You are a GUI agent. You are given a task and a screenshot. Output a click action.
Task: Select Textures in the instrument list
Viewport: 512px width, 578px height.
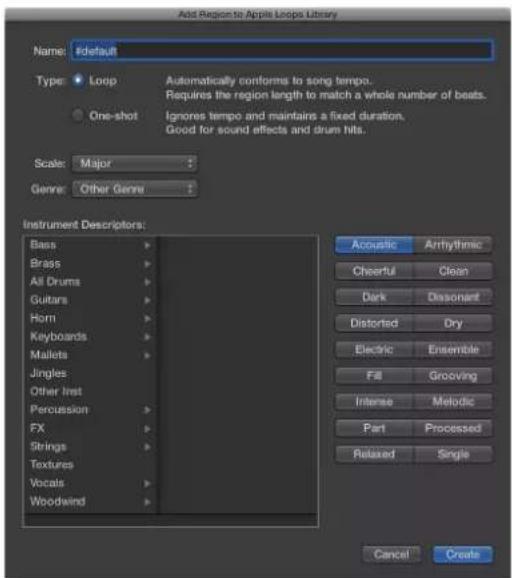pos(91,464)
